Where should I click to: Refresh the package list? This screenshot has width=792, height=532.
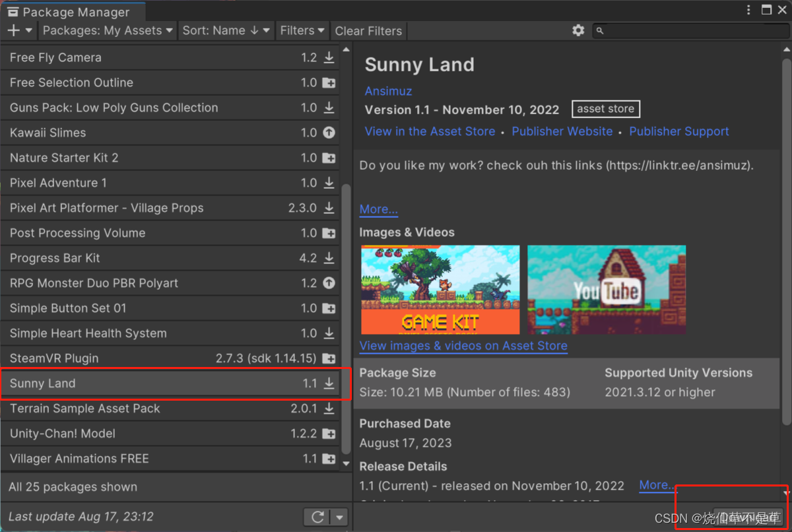pos(317,517)
